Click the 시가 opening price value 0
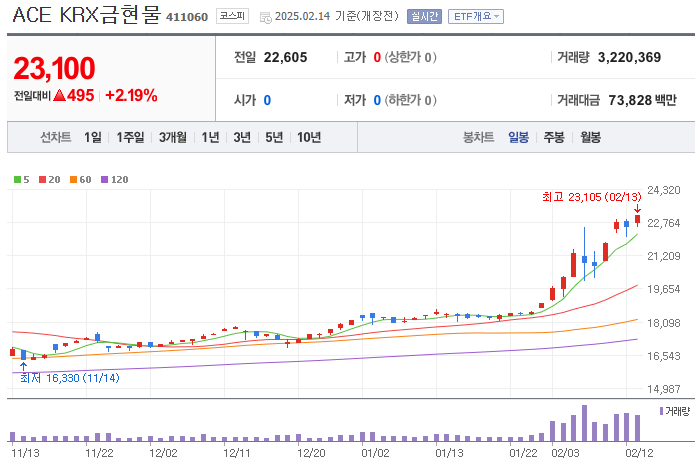The height and width of the screenshot is (464, 695). pyautogui.click(x=267, y=100)
